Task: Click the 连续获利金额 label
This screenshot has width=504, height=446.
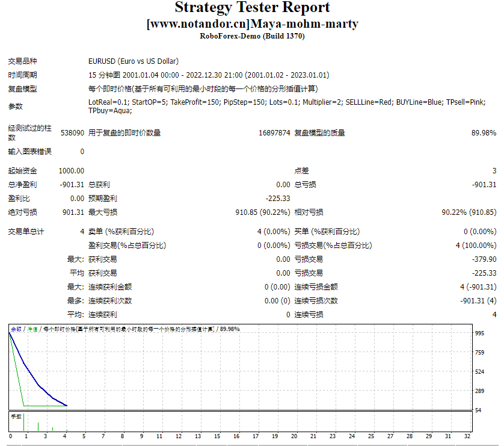Action: (110, 287)
